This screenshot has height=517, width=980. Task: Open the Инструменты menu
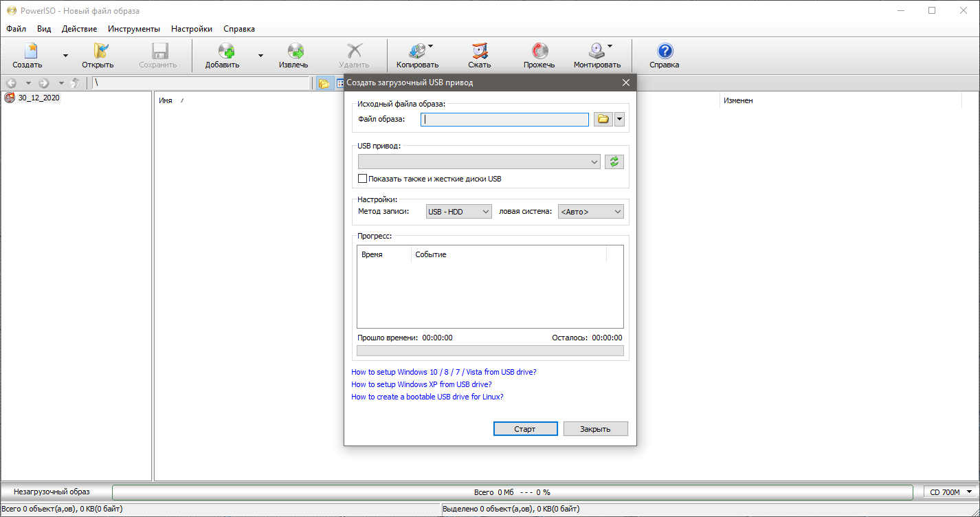(x=134, y=29)
